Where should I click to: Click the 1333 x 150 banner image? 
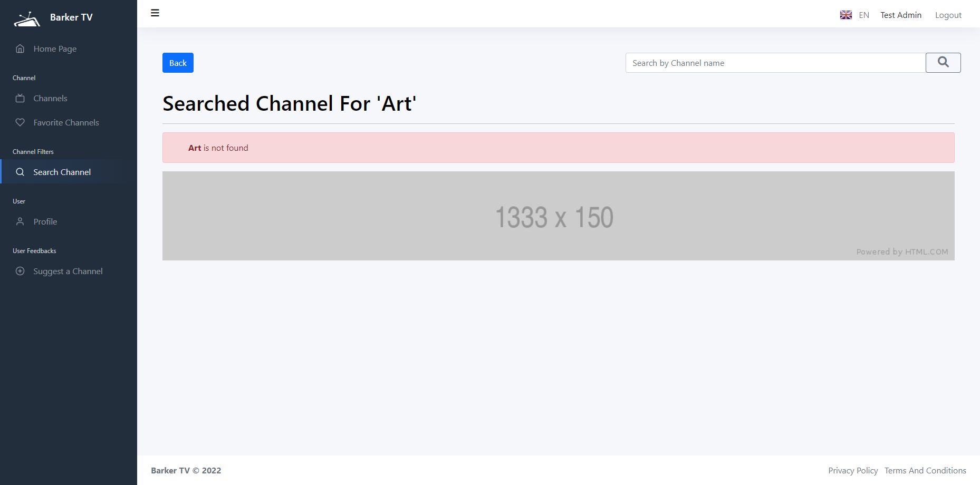click(558, 216)
